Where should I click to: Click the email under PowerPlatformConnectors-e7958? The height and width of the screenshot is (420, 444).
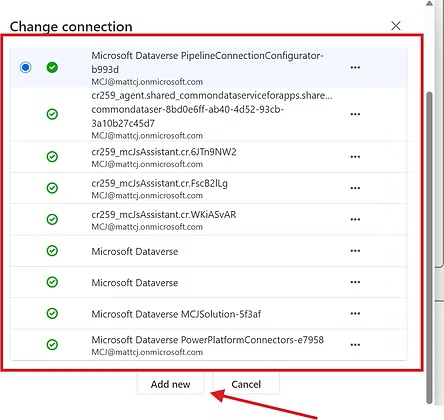pos(147,352)
